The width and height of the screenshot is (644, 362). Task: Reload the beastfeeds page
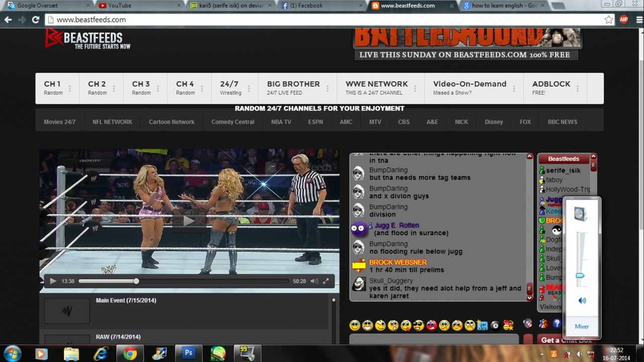[35, 20]
